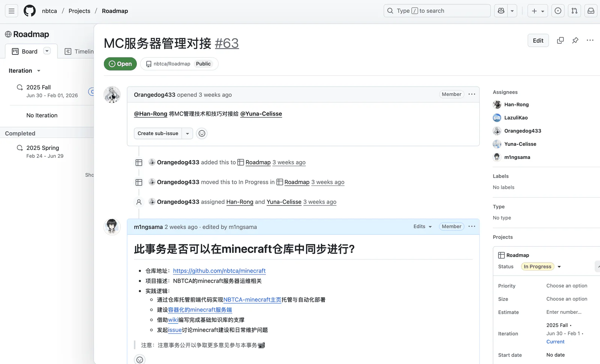Open the Pull requests icon in header
This screenshot has height=364, width=600.
pyautogui.click(x=574, y=11)
